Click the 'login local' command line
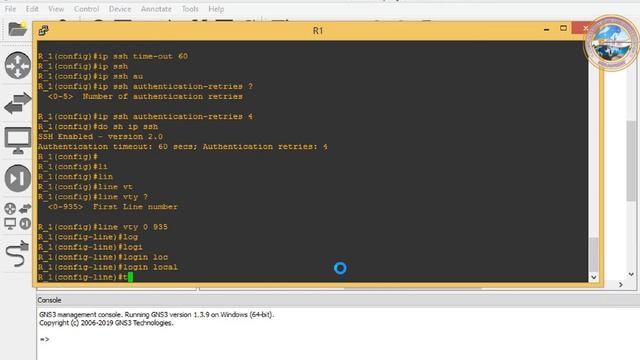 108,267
